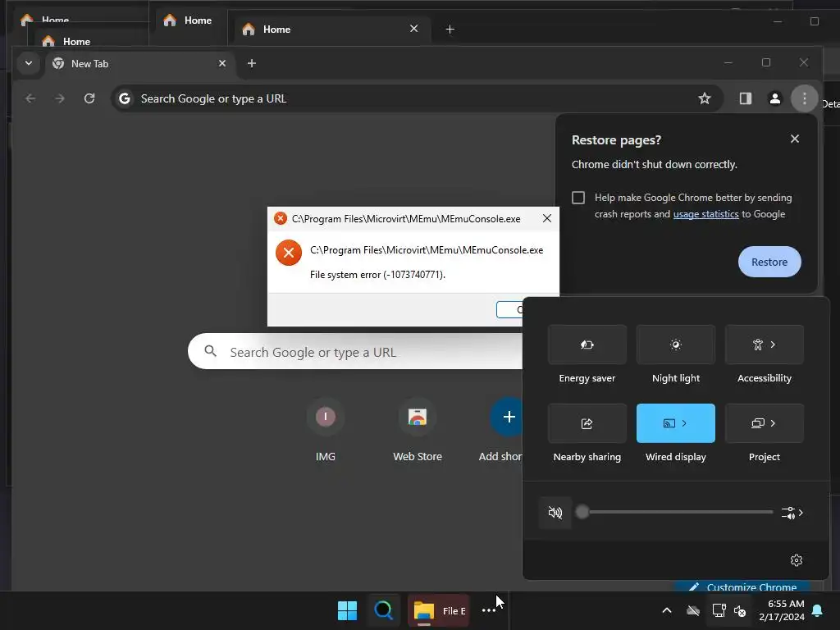Click the Chrome back arrow
This screenshot has height=630, width=840.
(x=30, y=98)
